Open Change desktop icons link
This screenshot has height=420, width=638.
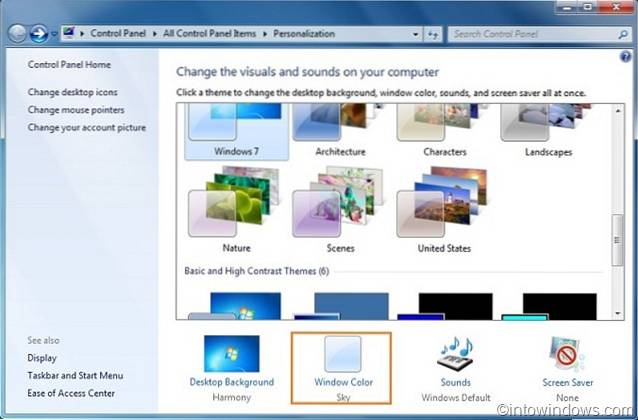pos(72,92)
